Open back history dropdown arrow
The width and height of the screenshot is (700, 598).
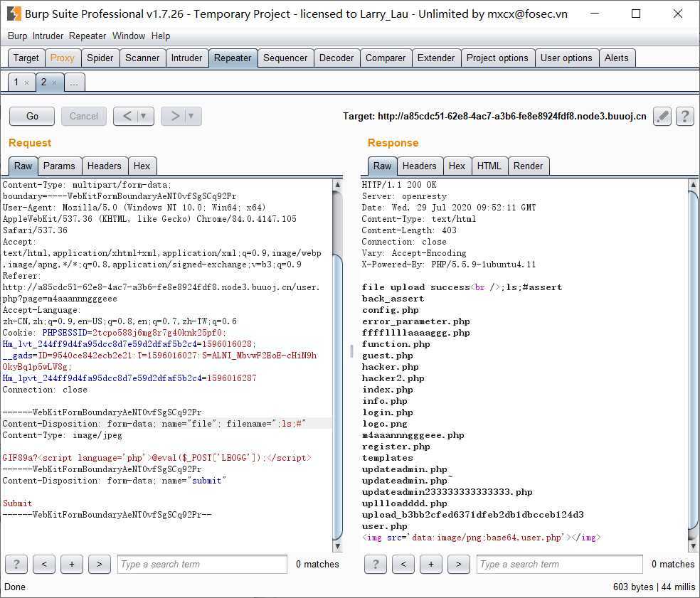click(x=144, y=117)
